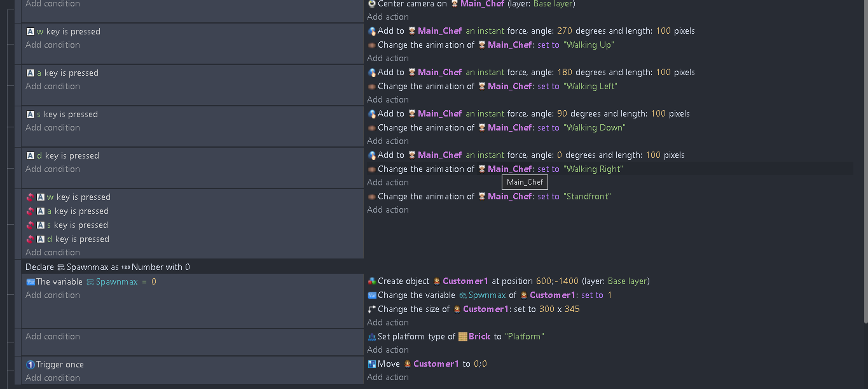Click Add action below Move Customer1
The image size is (868, 389).
pyautogui.click(x=388, y=378)
